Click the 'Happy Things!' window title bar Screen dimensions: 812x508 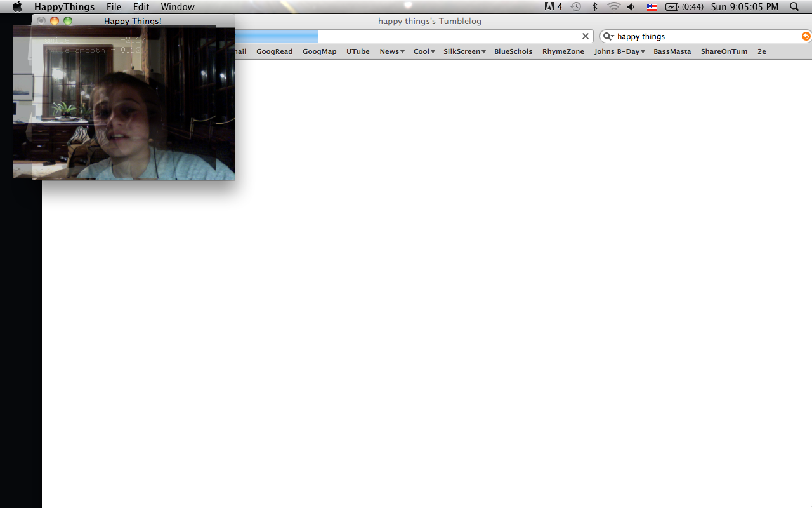coord(133,21)
